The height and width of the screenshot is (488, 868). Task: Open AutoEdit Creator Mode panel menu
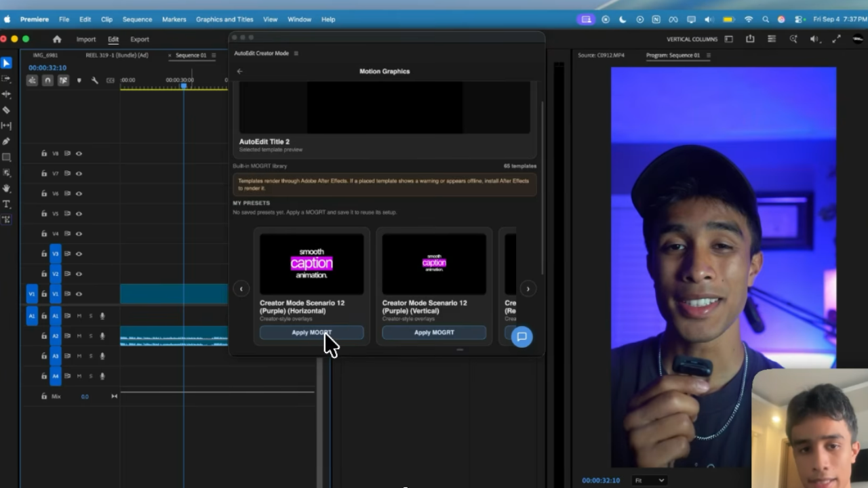click(296, 54)
